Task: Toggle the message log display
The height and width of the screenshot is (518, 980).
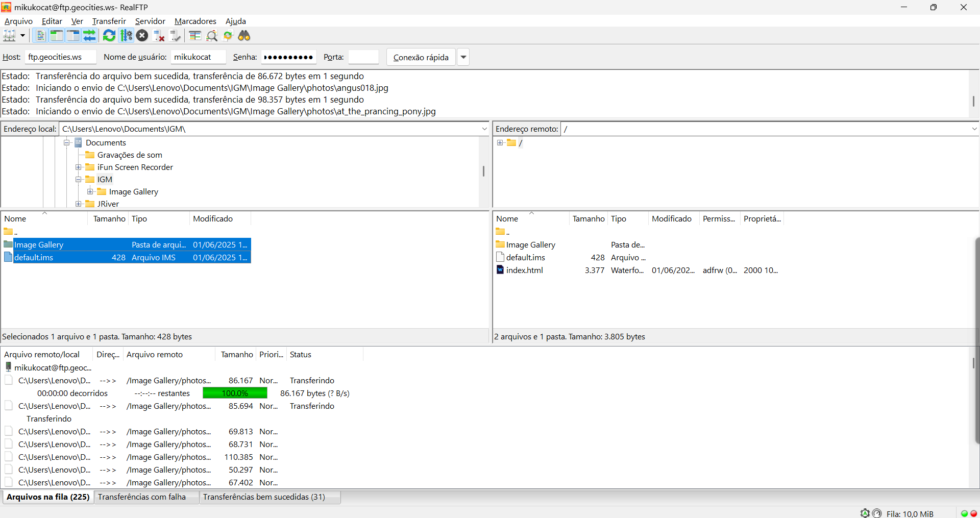Action: coord(40,36)
